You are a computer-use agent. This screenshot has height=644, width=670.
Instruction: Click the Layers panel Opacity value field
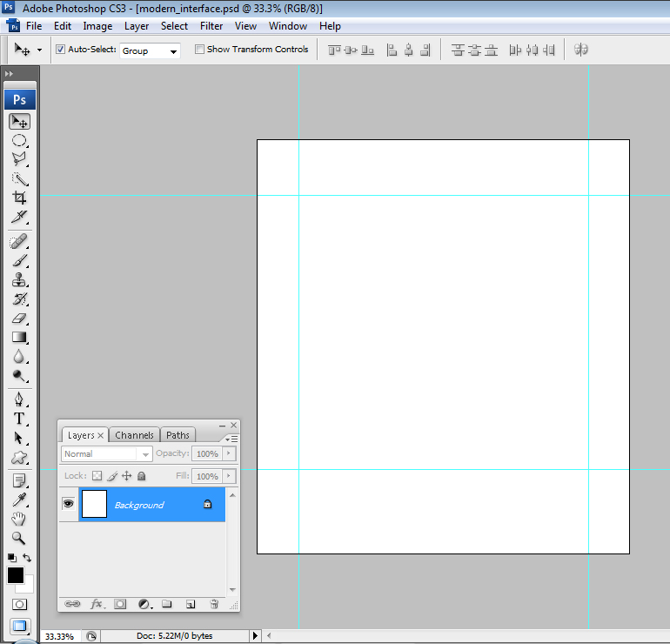207,453
